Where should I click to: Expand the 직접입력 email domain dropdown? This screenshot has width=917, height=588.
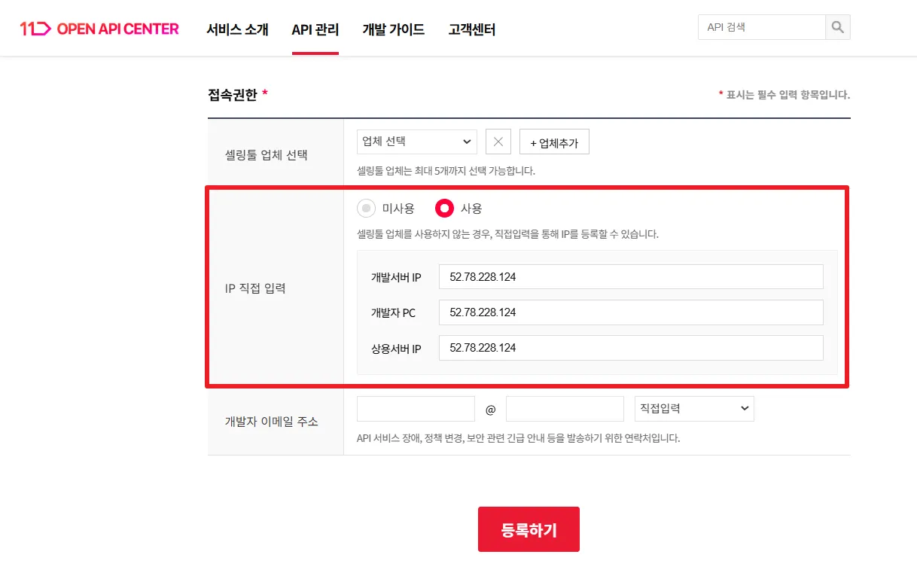coord(694,409)
